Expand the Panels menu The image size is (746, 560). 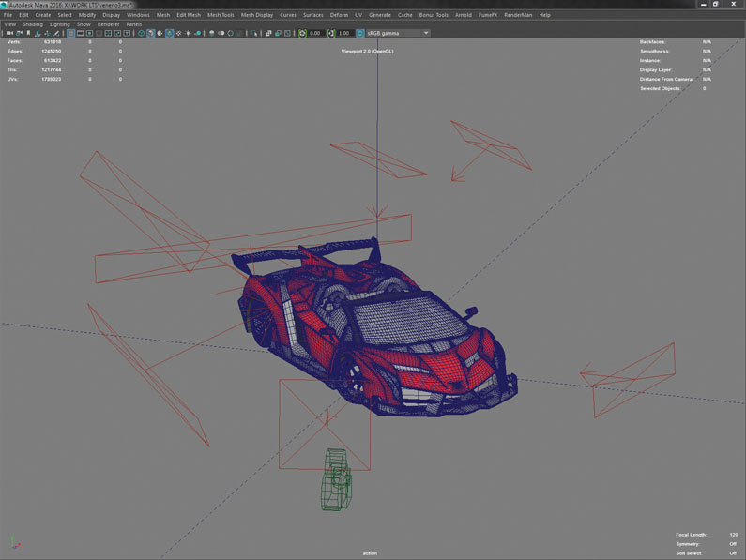click(133, 24)
